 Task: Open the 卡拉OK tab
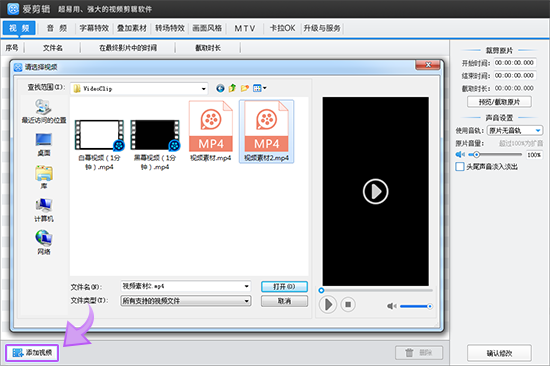point(282,28)
